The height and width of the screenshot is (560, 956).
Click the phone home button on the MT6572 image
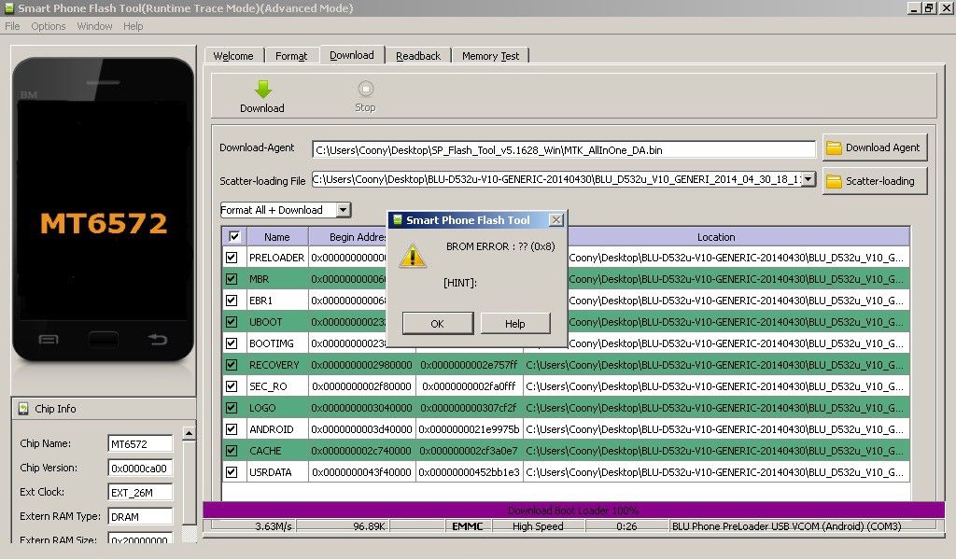coord(103,340)
